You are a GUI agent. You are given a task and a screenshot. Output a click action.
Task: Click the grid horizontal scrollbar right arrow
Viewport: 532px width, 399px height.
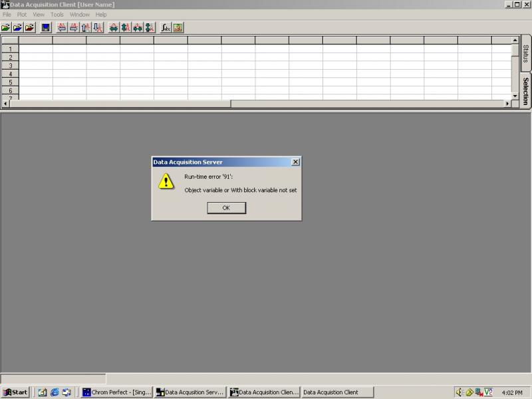click(x=507, y=104)
